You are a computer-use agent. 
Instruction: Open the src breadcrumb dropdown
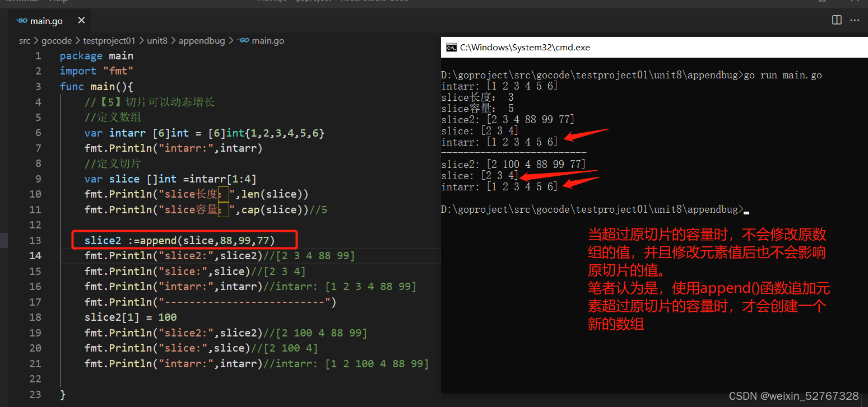(x=25, y=40)
